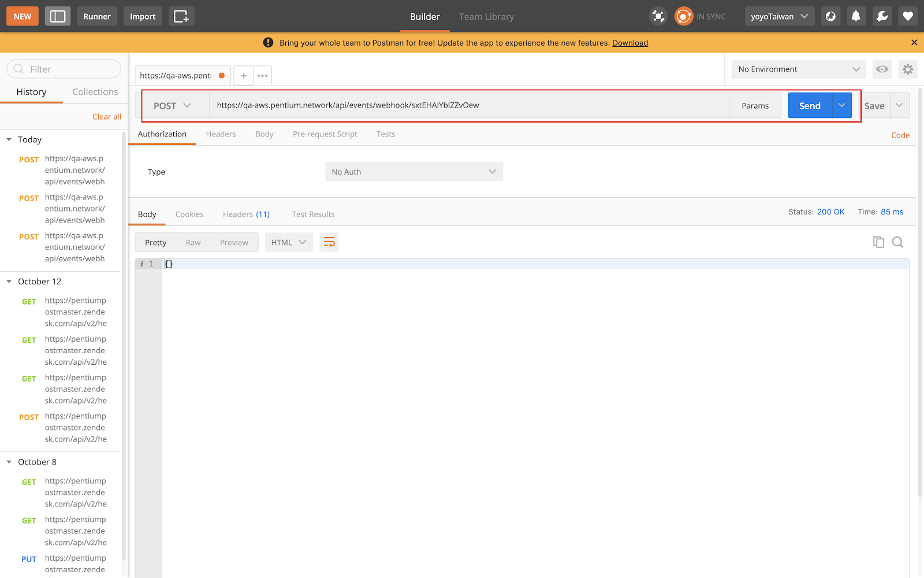Open response search with the magnifier icon

click(x=897, y=242)
